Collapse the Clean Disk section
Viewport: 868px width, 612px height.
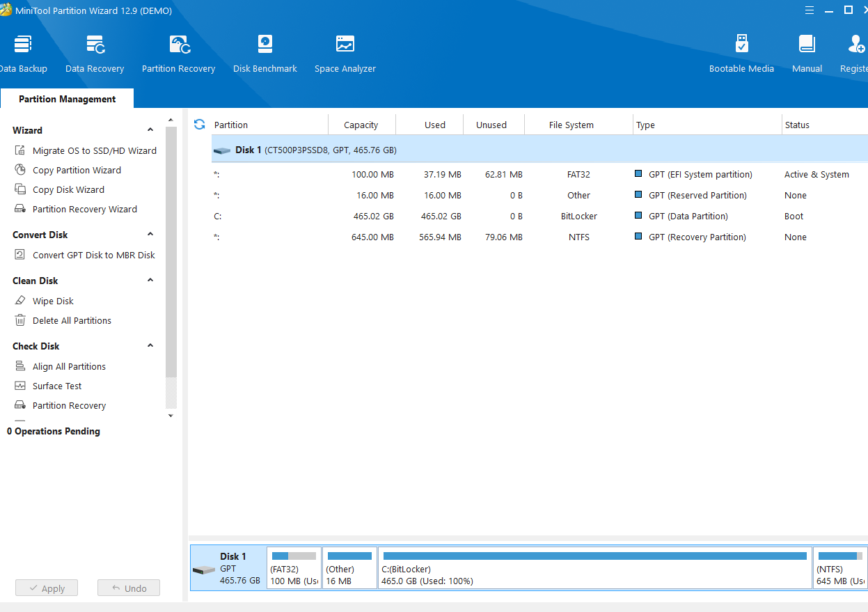click(150, 281)
